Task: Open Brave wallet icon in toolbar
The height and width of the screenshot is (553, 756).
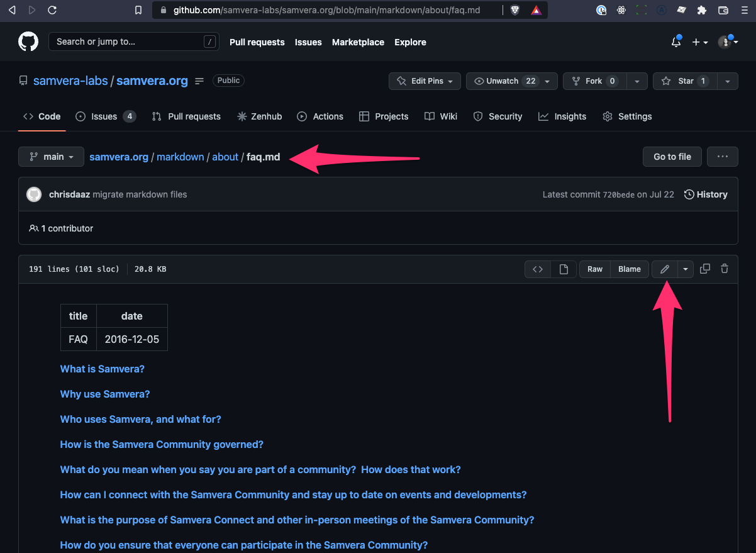Action: tap(723, 10)
